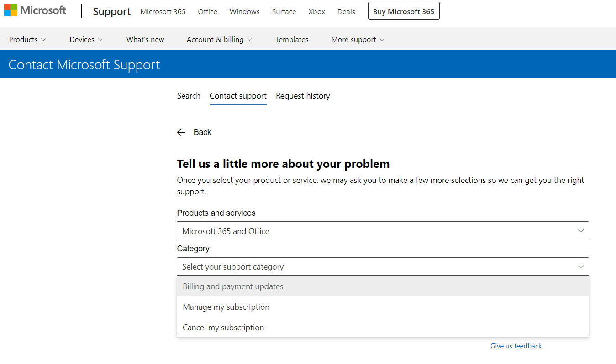
Task: Choose Cancel my subscription option
Action: pyautogui.click(x=383, y=328)
